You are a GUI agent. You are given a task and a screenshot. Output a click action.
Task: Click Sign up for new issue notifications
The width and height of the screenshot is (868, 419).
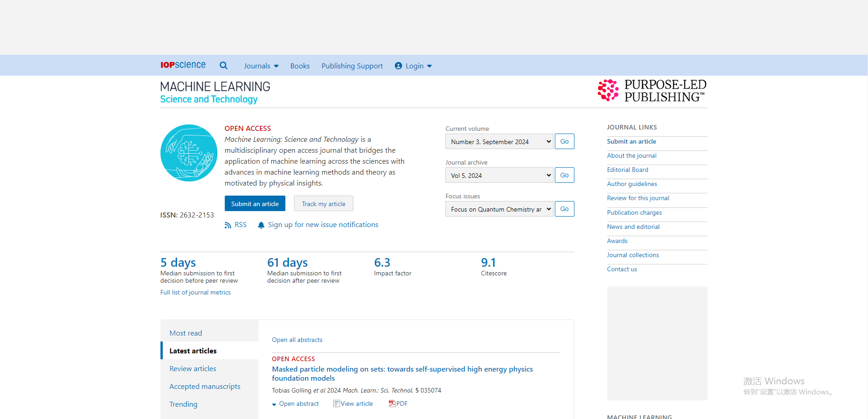tap(323, 225)
